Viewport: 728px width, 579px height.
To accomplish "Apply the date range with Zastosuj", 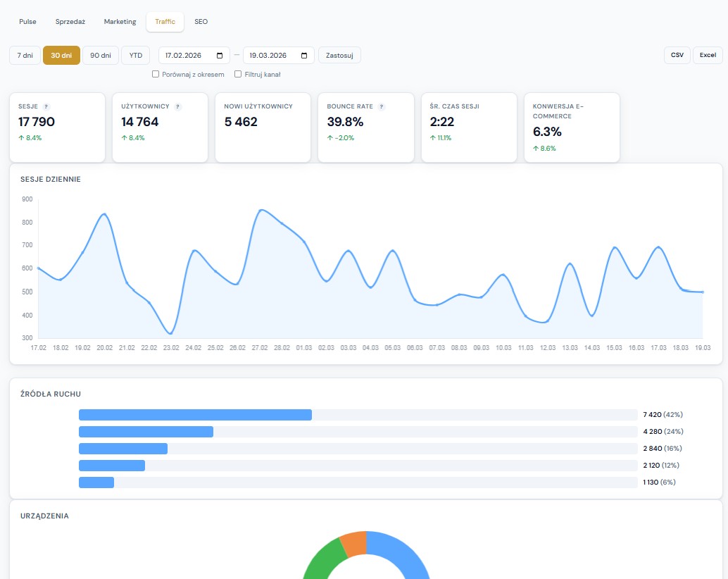I will (x=339, y=55).
